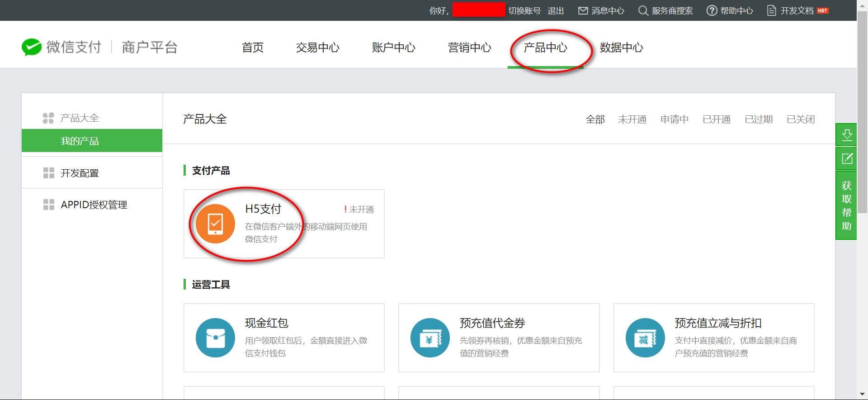Open 帮助中心 link
The image size is (868, 400).
(x=737, y=10)
